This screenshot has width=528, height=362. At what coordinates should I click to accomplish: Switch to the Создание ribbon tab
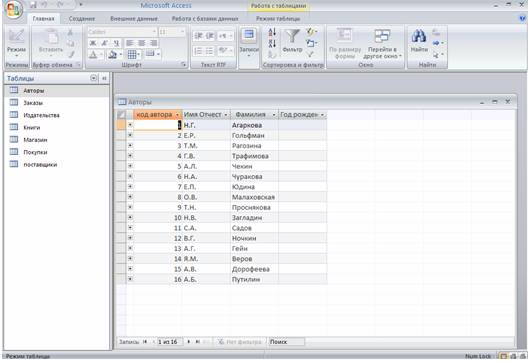coord(82,19)
